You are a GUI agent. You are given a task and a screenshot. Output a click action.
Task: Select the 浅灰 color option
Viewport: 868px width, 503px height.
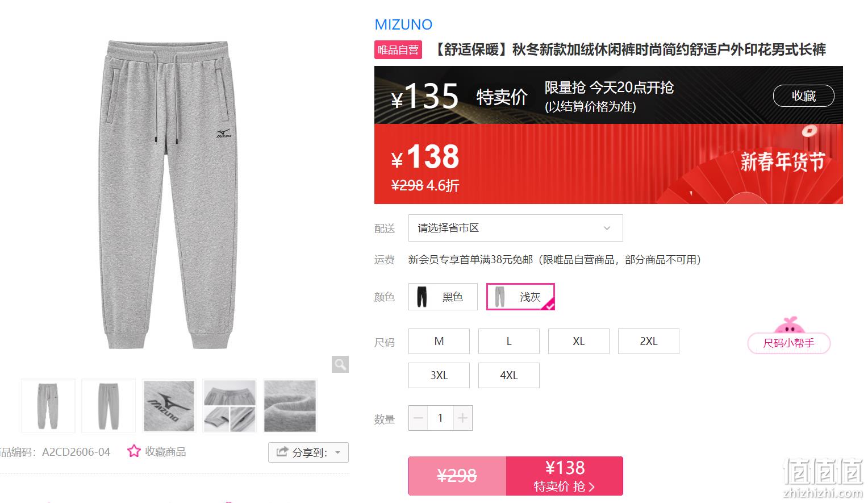(x=520, y=297)
